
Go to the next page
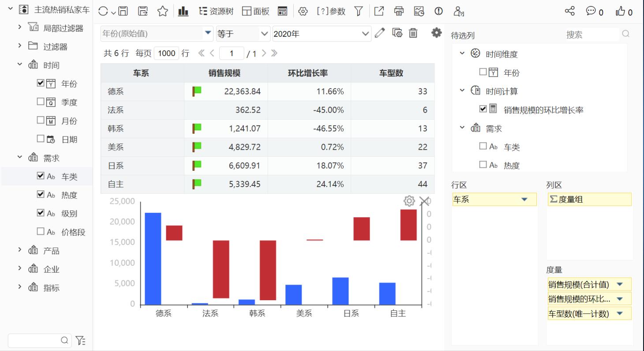[x=264, y=53]
